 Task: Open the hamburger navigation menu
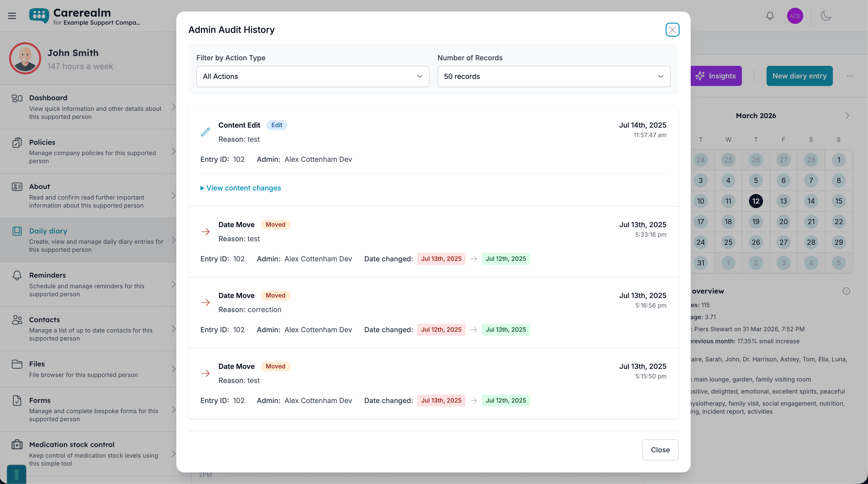pyautogui.click(x=12, y=16)
